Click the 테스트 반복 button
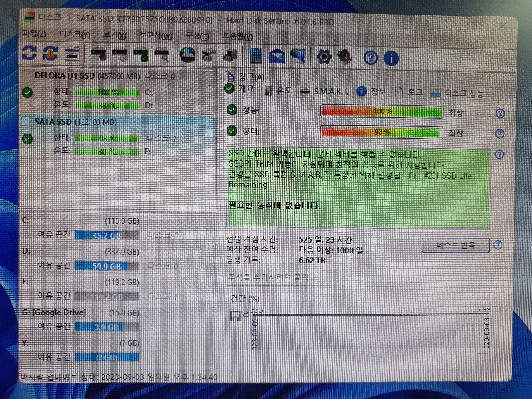 pyautogui.click(x=455, y=245)
